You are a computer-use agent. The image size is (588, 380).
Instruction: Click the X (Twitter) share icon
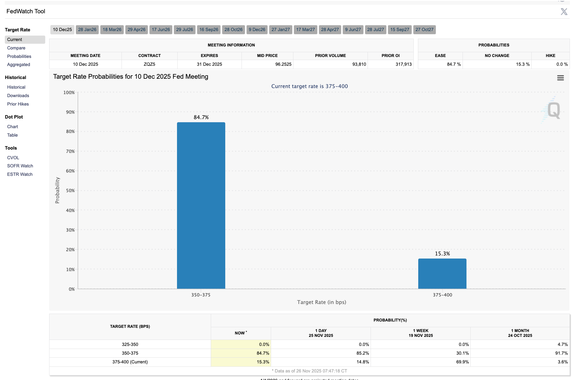pyautogui.click(x=564, y=12)
